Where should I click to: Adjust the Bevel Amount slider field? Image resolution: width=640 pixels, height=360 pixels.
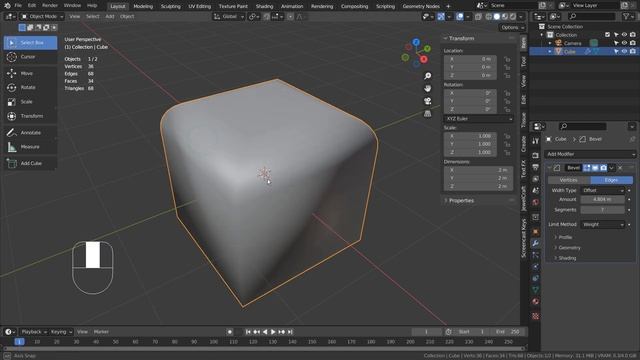602,200
